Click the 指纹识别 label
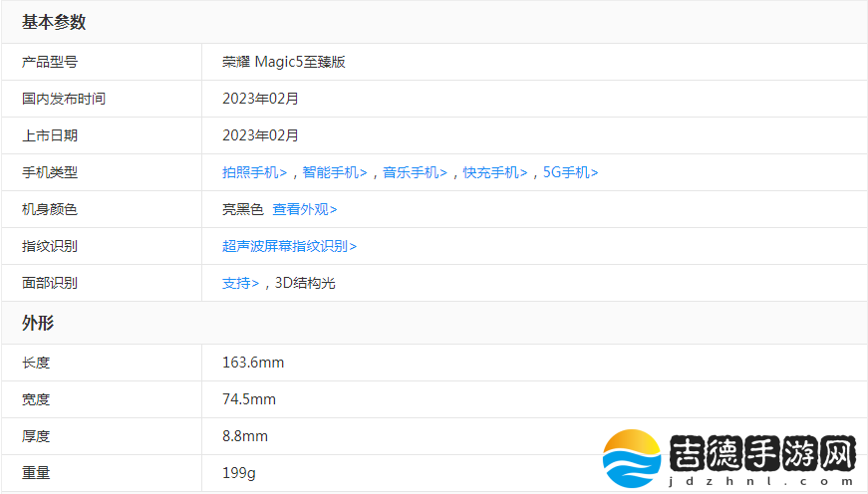Screen dimensions: 868x494 click(50, 246)
